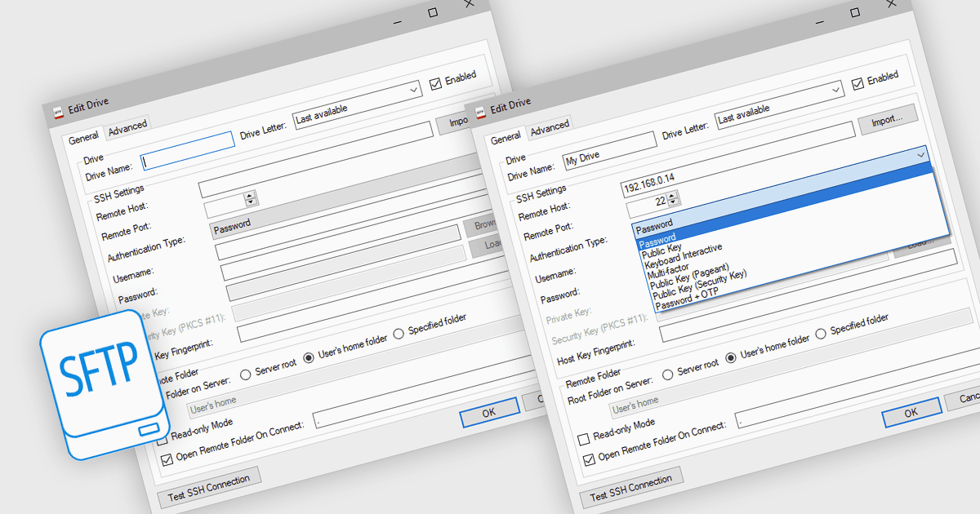Choose Keyboard Interactive authentication option
The width and height of the screenshot is (980, 514).
684,255
